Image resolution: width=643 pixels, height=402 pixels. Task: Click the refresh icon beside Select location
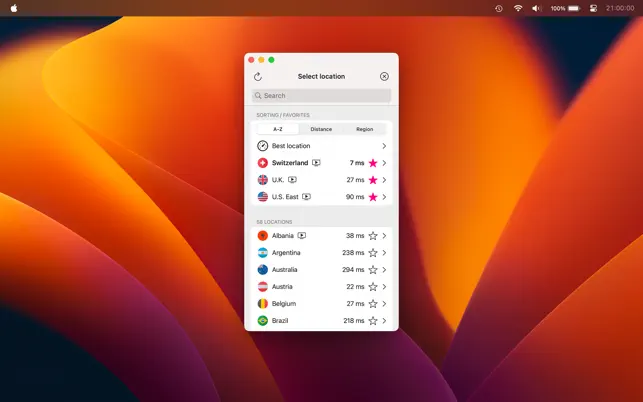(258, 76)
